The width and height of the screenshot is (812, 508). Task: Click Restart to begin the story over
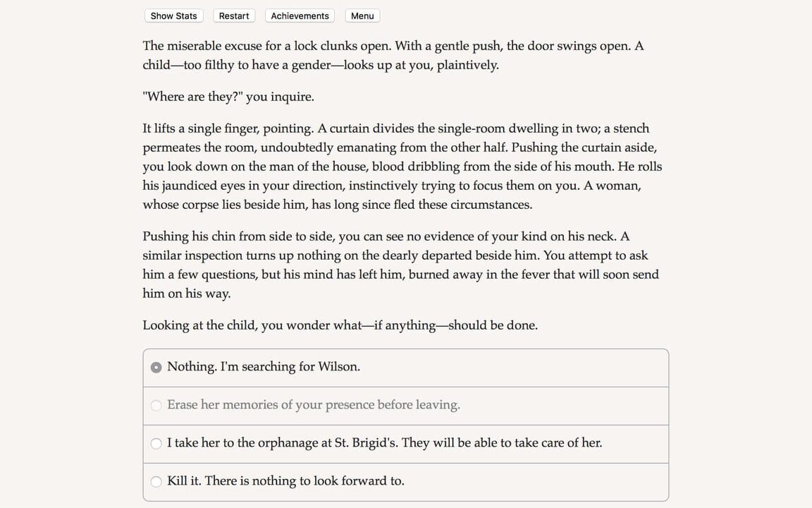233,16
